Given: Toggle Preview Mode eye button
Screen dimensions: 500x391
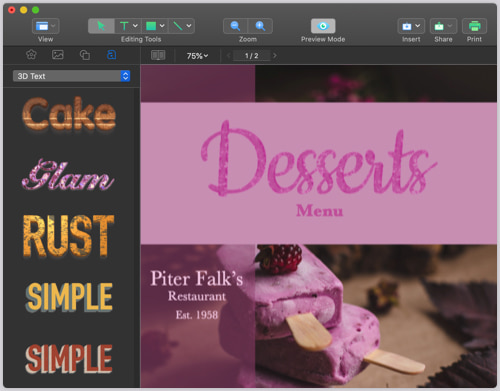Looking at the screenshot, I should coord(323,26).
